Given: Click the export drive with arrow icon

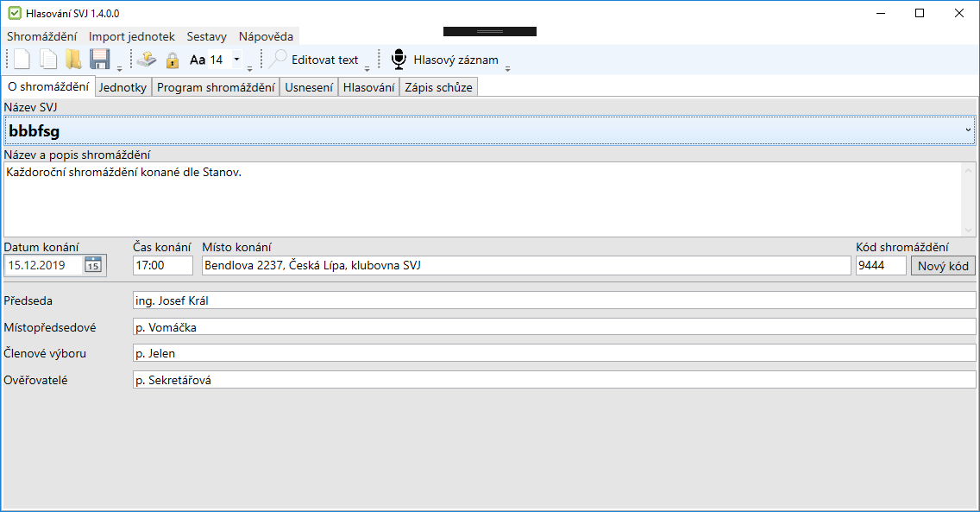Looking at the screenshot, I should 147,60.
